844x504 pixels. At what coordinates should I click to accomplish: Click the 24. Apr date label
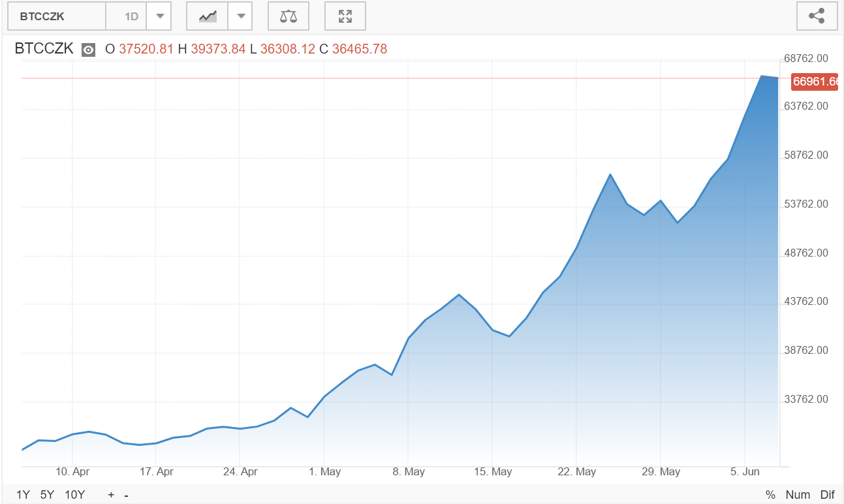pos(240,471)
